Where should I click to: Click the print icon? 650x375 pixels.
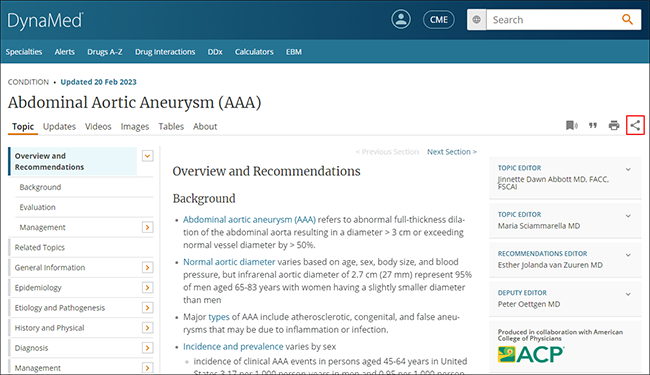(614, 125)
